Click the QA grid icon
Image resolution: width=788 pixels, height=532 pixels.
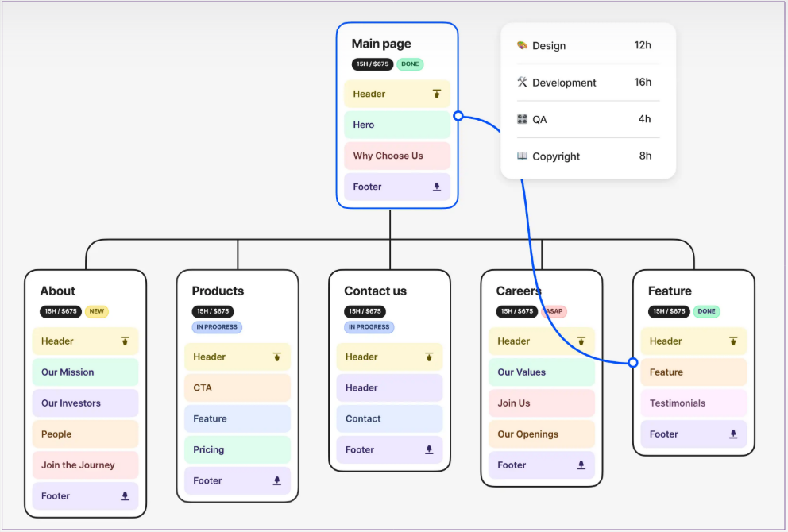click(x=522, y=119)
